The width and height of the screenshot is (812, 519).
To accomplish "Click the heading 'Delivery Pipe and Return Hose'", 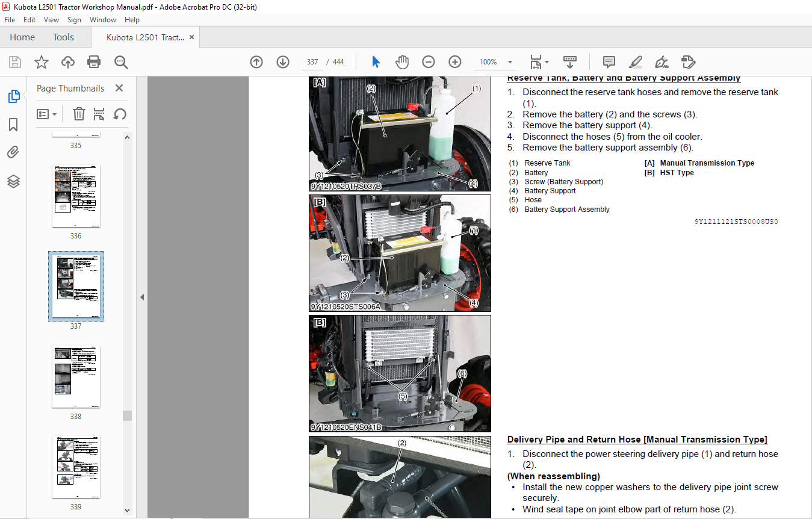I will pos(637,440).
